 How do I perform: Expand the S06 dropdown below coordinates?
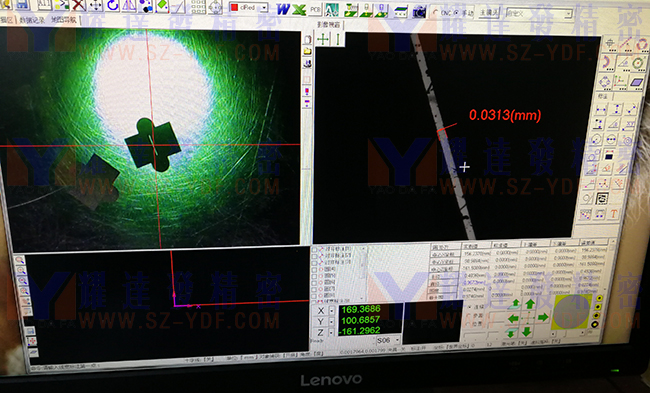(x=397, y=340)
